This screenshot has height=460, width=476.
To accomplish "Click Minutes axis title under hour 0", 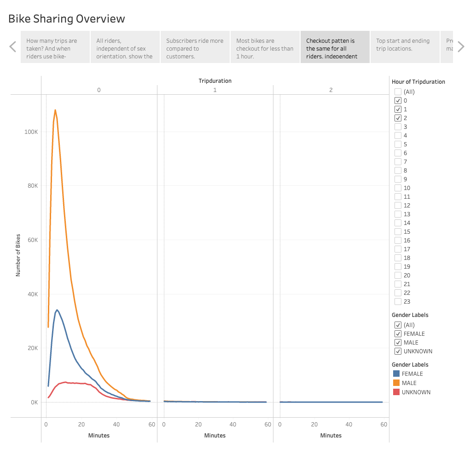I will pyautogui.click(x=99, y=436).
